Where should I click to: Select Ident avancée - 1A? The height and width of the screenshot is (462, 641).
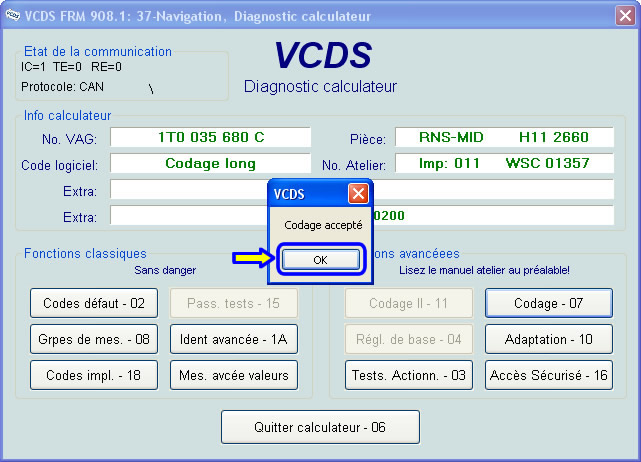click(x=234, y=339)
